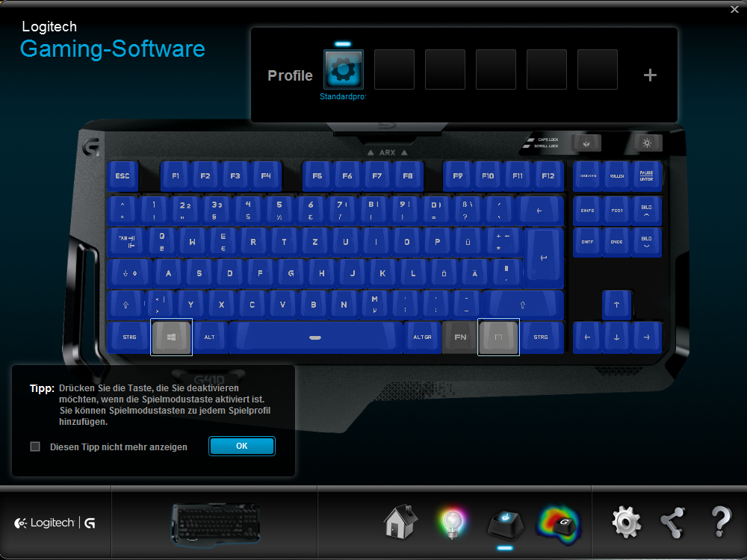The width and height of the screenshot is (747, 560).
Task: Click the Logitech G logo
Action: [55, 523]
